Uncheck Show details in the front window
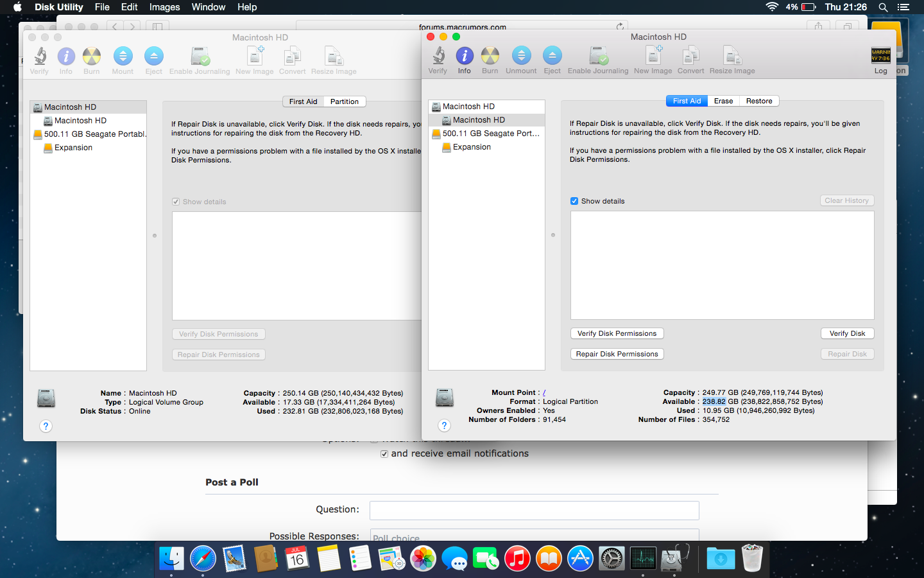 click(574, 201)
